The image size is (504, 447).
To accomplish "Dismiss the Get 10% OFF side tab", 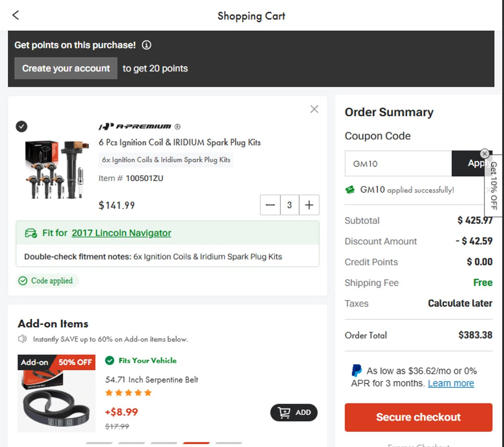I will pos(485,154).
